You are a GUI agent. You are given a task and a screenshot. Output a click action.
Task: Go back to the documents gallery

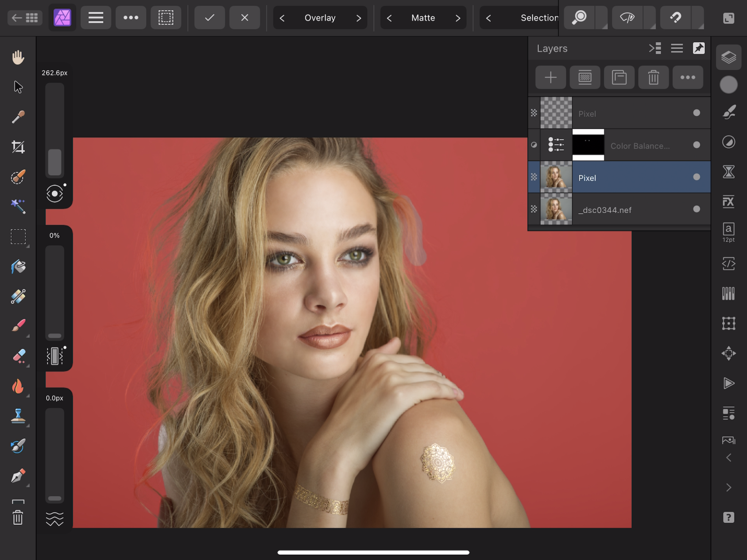pos(24,17)
